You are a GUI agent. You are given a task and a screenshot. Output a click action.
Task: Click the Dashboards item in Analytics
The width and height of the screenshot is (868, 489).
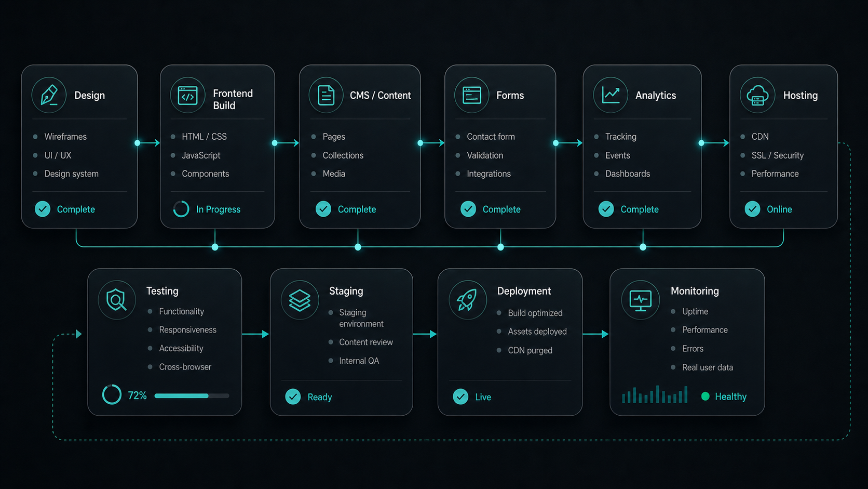628,174
